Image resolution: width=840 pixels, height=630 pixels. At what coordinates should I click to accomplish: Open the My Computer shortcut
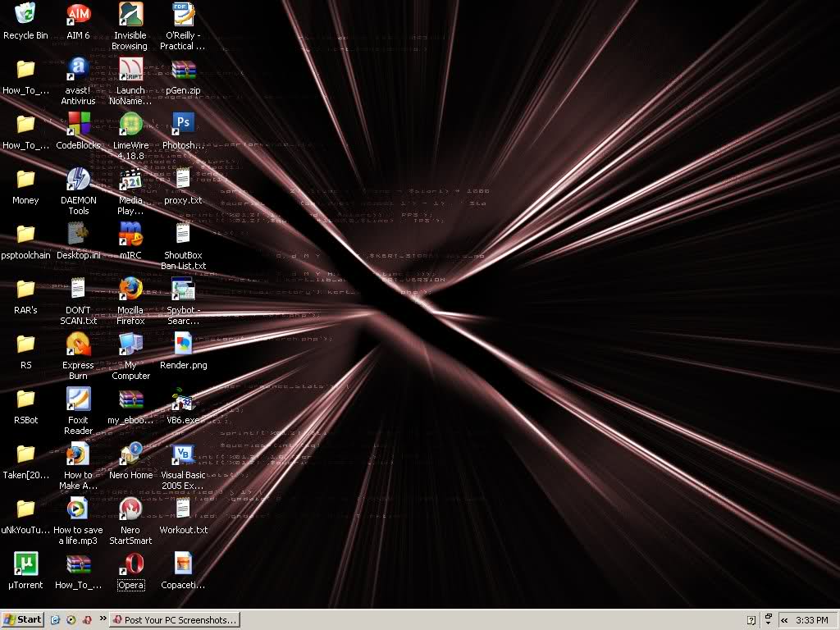coord(130,344)
